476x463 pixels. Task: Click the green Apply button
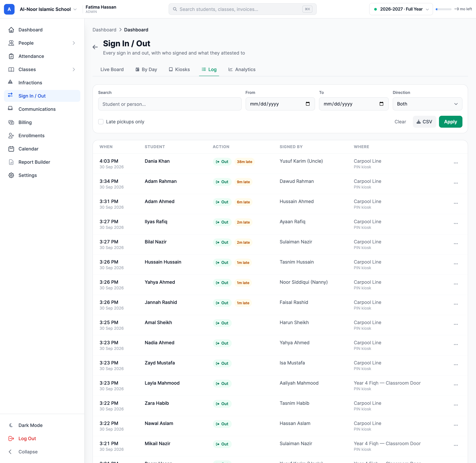[450, 122]
